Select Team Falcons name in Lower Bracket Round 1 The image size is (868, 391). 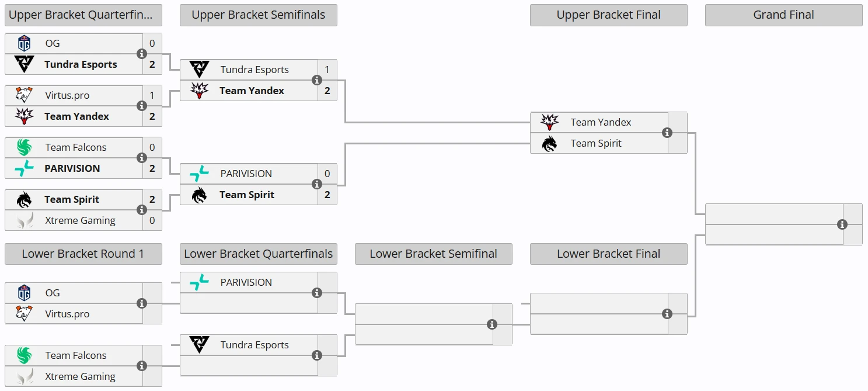click(76, 355)
